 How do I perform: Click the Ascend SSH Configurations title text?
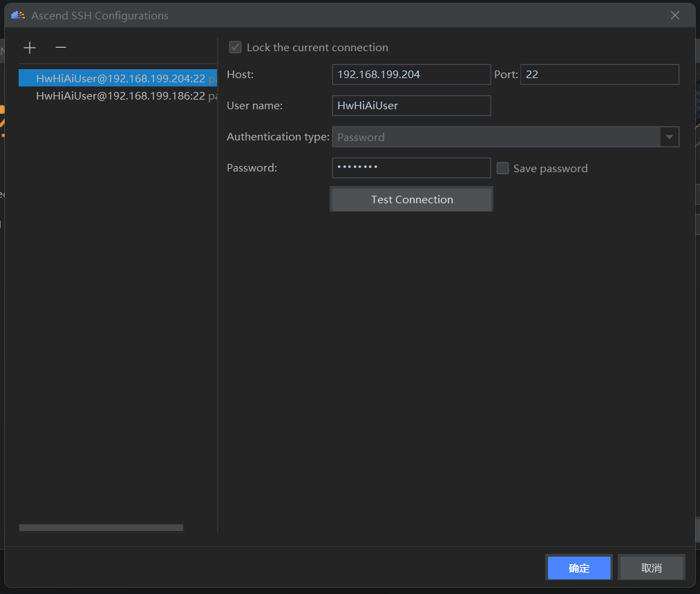(x=100, y=15)
